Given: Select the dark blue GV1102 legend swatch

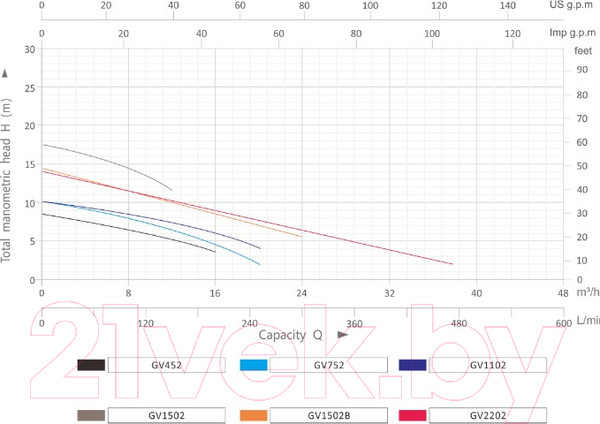Looking at the screenshot, I should (x=413, y=365).
